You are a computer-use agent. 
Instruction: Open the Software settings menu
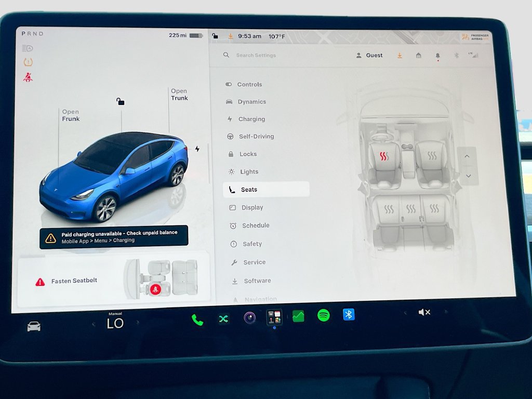point(251,281)
